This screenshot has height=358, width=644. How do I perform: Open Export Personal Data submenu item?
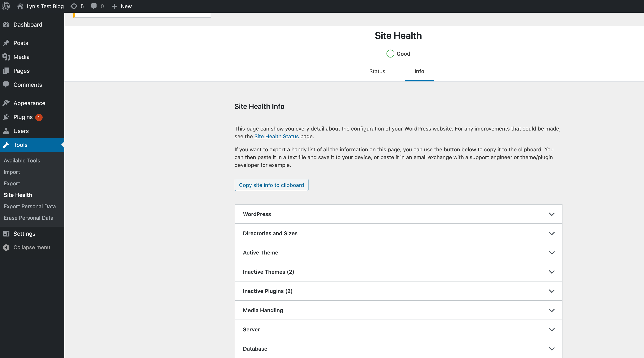click(x=29, y=206)
